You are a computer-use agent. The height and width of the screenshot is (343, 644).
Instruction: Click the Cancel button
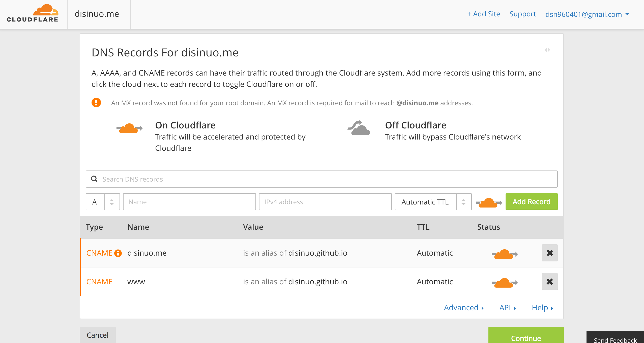98,335
